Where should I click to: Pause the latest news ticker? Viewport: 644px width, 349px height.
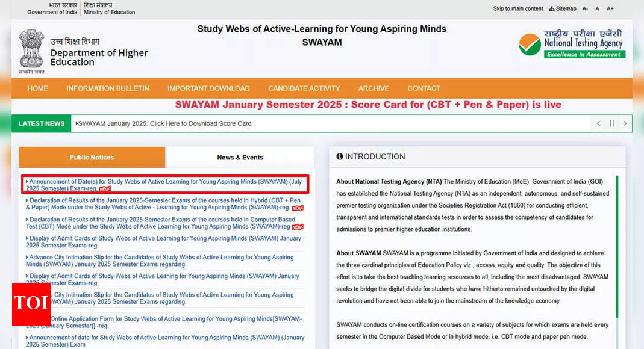point(611,123)
